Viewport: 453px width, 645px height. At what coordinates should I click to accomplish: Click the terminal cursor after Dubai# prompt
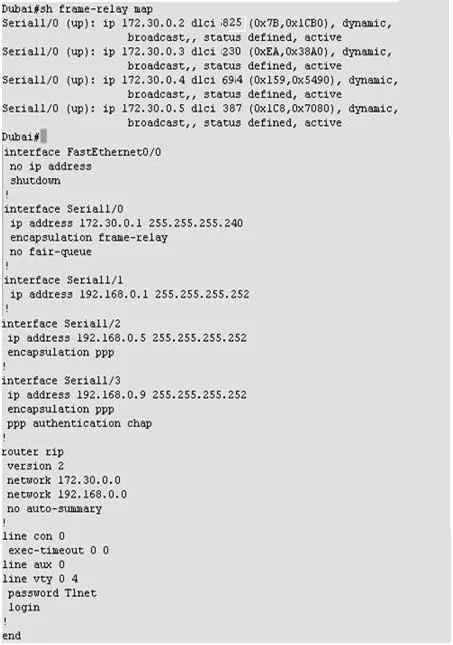(44, 136)
